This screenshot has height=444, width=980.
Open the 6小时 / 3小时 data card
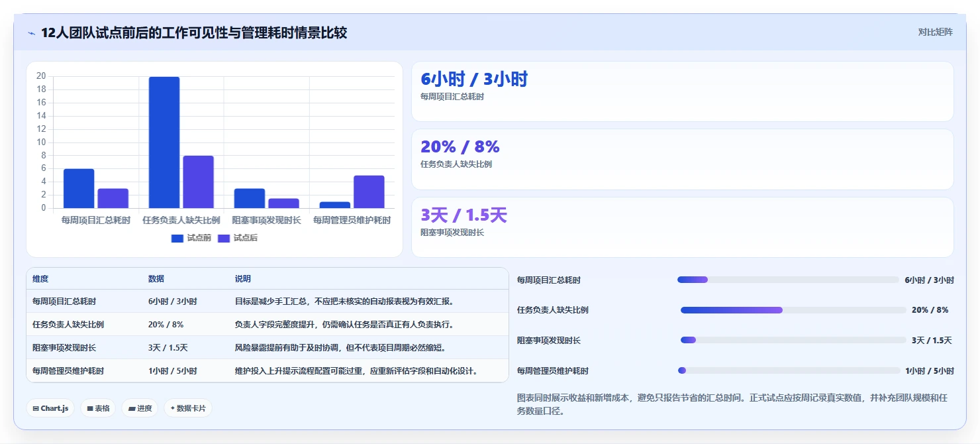[x=683, y=91]
